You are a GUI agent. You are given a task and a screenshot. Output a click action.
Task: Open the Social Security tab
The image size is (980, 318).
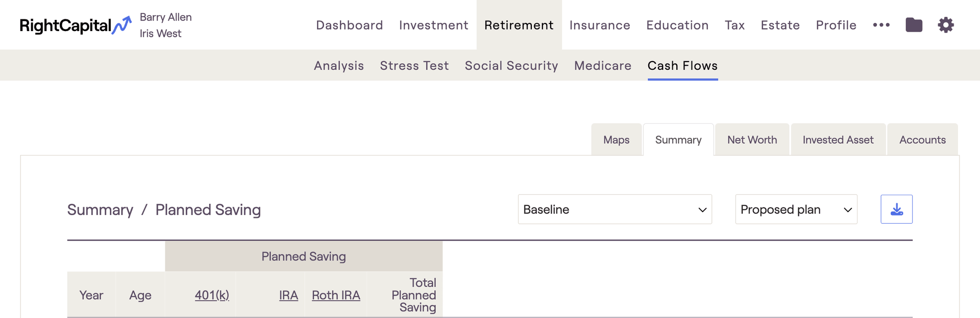[x=511, y=66]
